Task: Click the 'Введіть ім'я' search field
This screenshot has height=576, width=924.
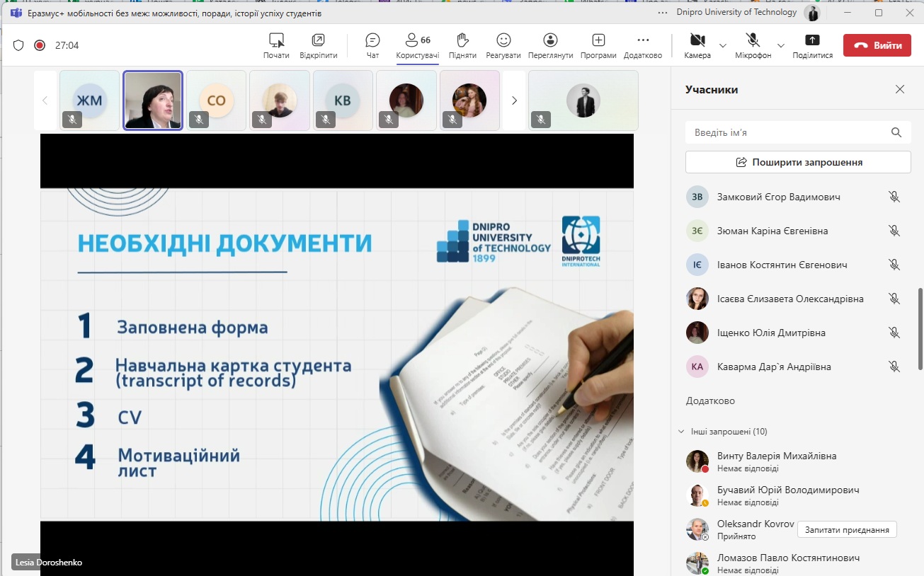Action: [786, 132]
